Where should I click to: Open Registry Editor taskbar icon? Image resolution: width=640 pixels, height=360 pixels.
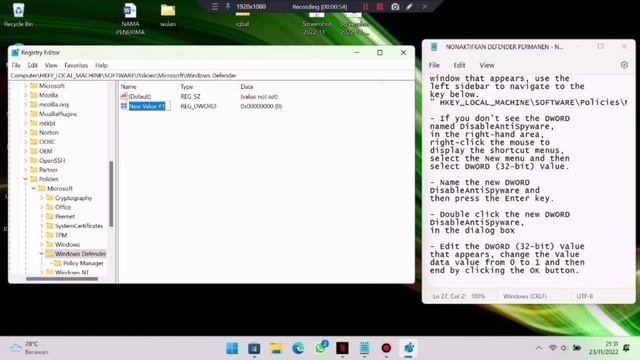(x=409, y=348)
